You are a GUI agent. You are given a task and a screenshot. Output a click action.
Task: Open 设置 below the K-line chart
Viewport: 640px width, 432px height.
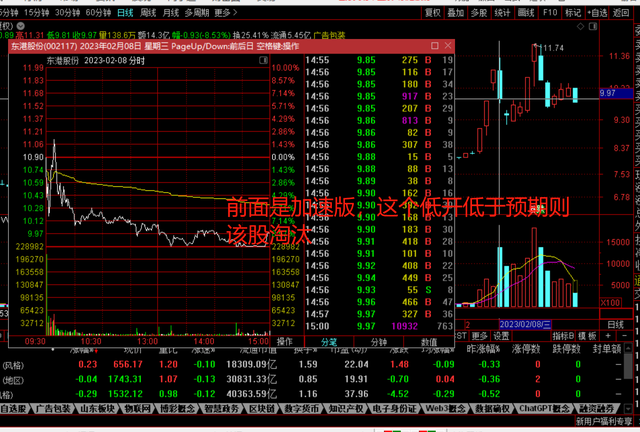click(x=501, y=336)
